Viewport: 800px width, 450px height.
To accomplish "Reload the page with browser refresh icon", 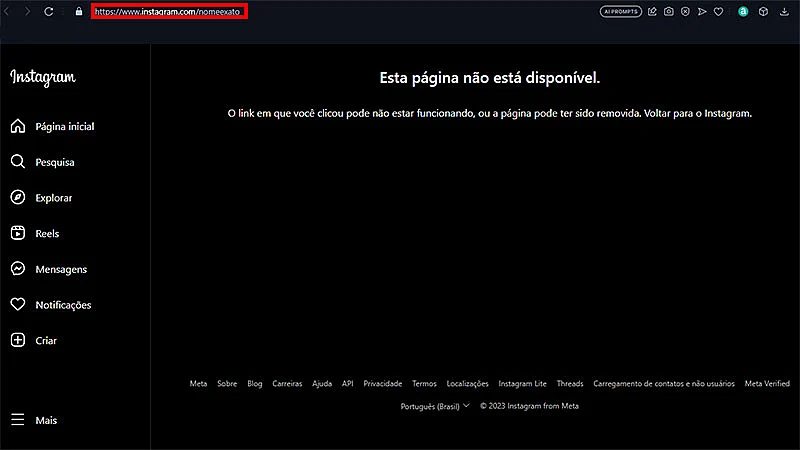I will [x=48, y=11].
